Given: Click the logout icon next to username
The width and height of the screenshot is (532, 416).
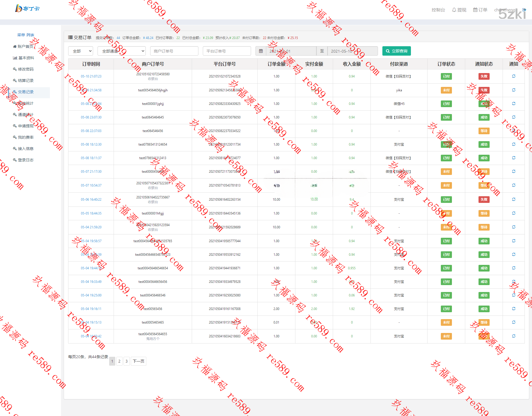Looking at the screenshot, I should (524, 10).
